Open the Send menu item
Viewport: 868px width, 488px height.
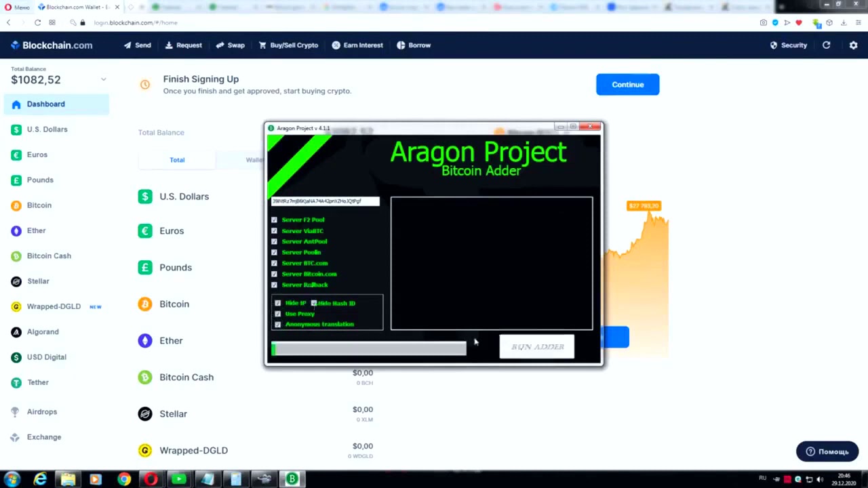137,45
